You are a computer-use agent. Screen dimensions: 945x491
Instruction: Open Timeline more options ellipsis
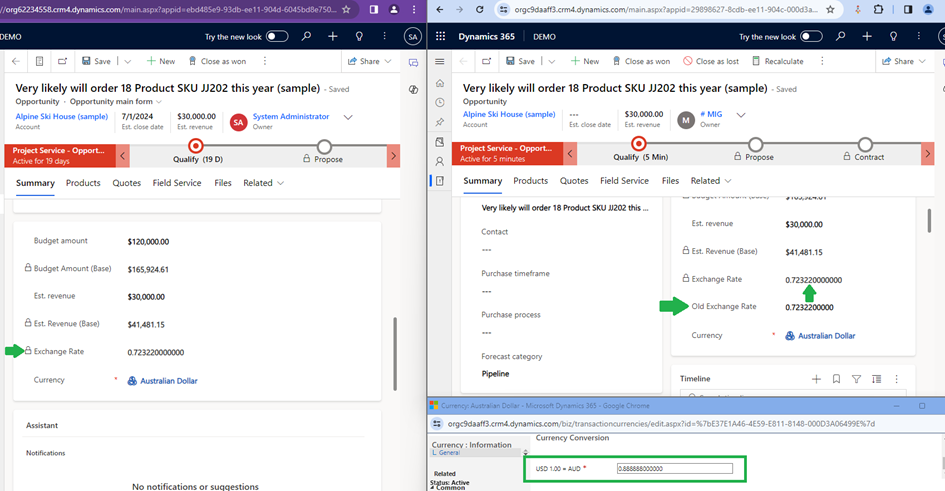896,379
